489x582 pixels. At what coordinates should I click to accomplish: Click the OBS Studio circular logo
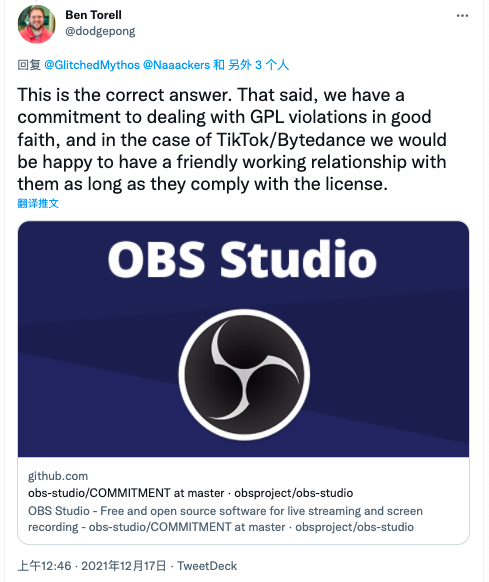[244, 375]
